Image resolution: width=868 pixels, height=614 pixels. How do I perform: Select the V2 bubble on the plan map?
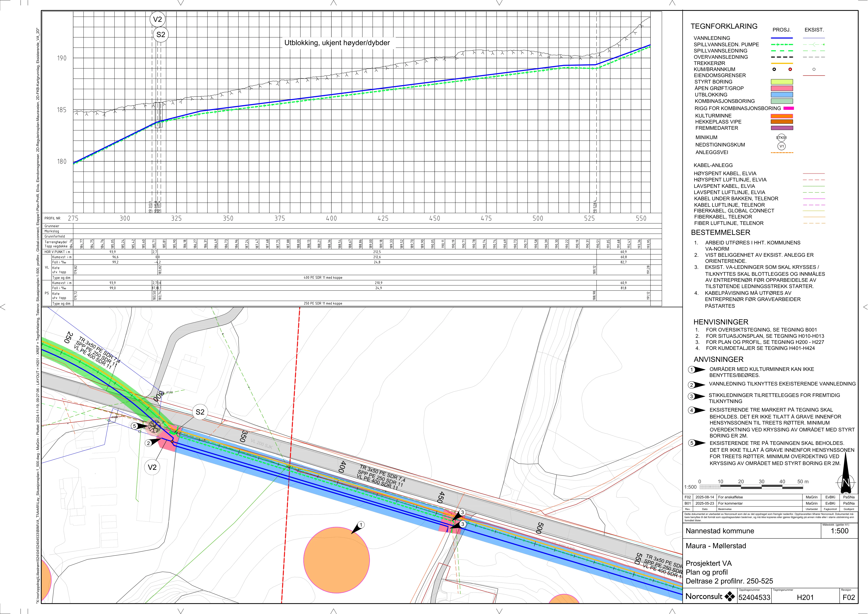pos(152,467)
